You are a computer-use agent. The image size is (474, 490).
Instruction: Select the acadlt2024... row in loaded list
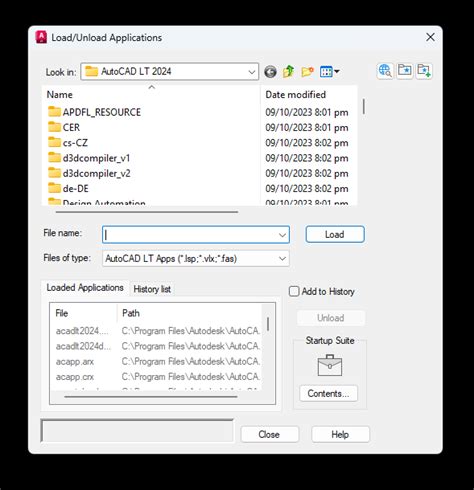157,331
